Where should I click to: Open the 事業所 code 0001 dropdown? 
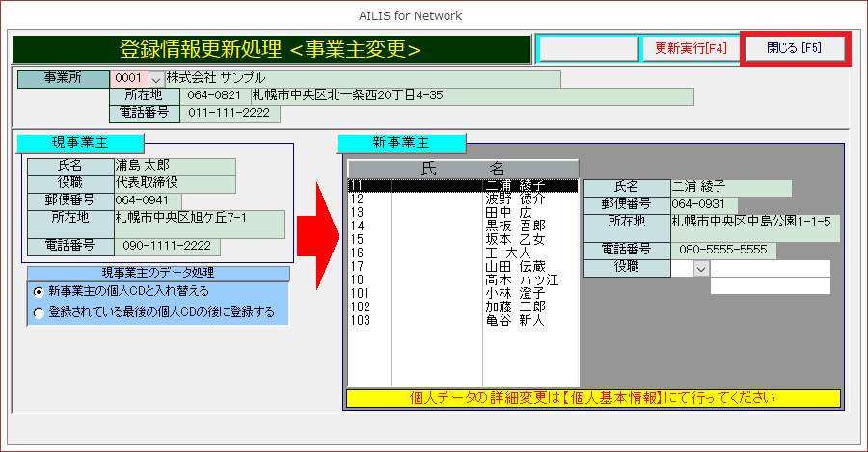tap(156, 78)
